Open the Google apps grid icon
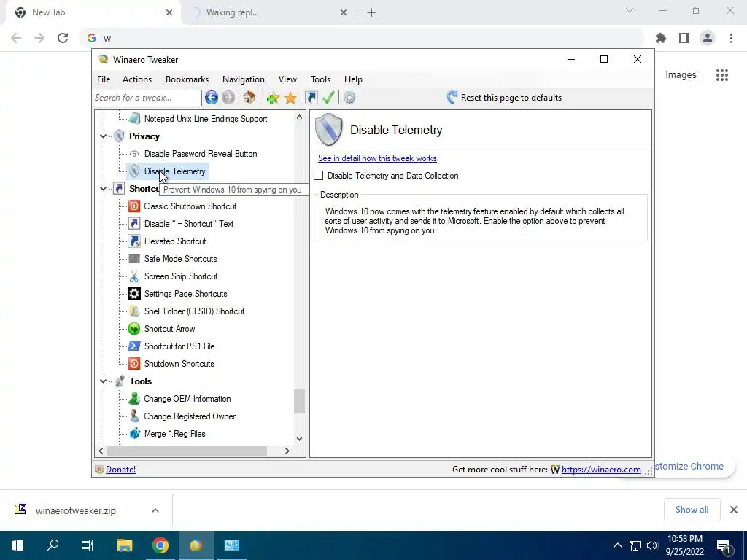 [722, 75]
